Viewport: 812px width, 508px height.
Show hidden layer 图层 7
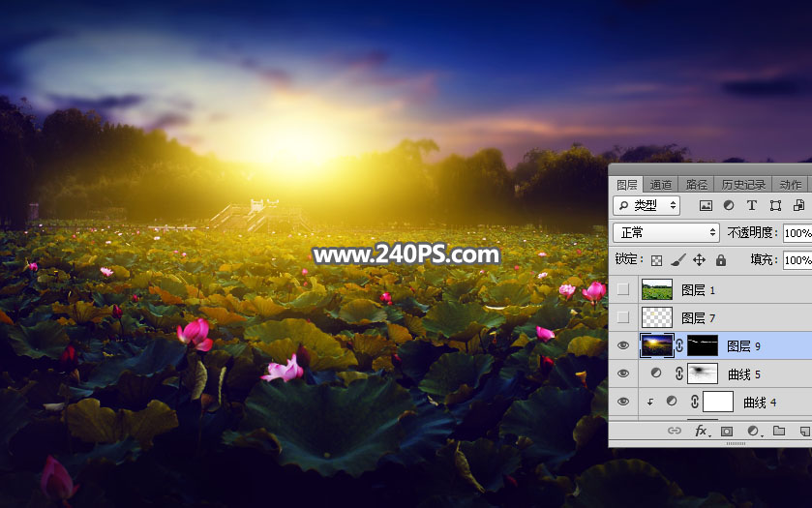pyautogui.click(x=623, y=317)
